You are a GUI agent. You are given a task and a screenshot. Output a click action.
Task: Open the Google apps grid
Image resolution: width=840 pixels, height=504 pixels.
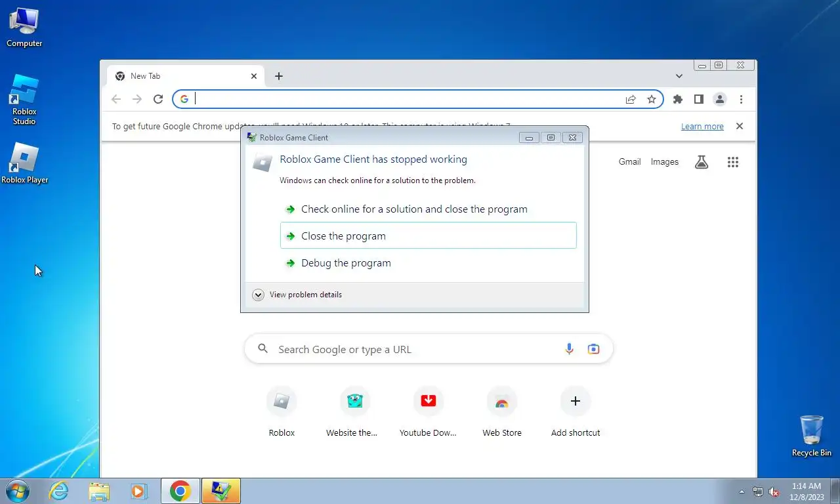pyautogui.click(x=733, y=162)
